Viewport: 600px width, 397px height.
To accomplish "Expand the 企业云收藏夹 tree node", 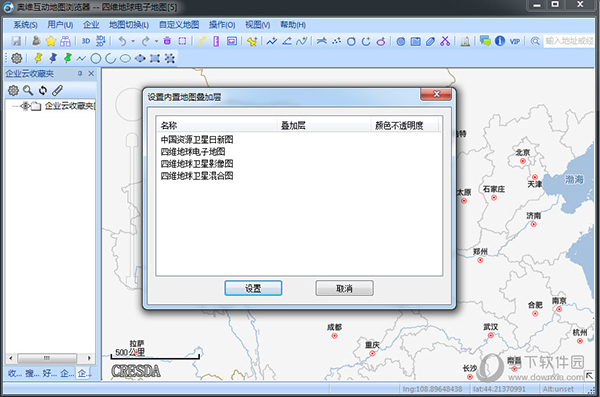I will point(25,106).
